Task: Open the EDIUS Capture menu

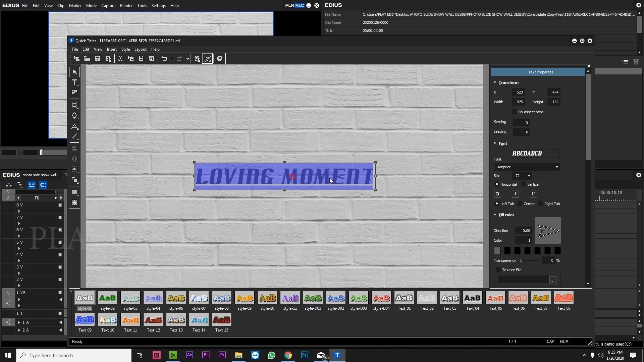Action: [108, 6]
